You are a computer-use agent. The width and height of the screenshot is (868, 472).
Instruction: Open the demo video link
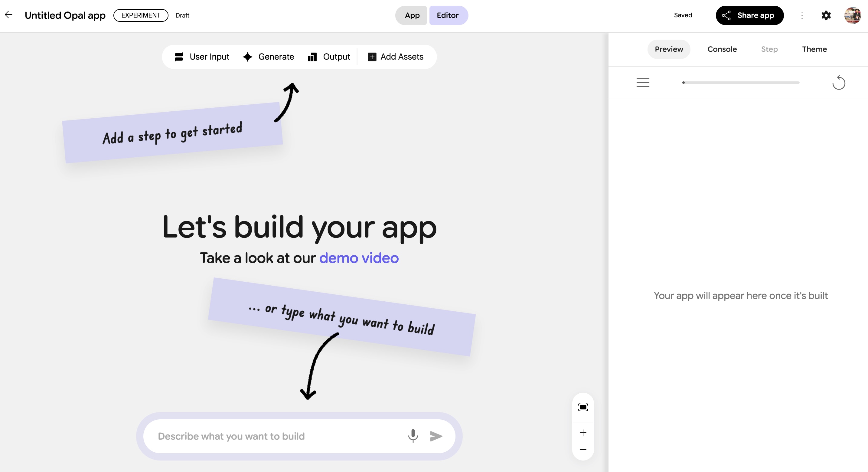click(x=358, y=258)
